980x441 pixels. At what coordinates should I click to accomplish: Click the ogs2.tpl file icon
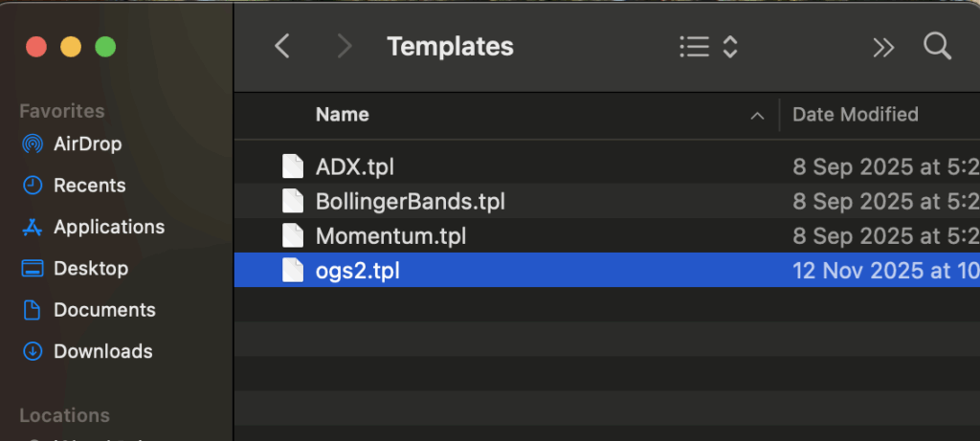(x=293, y=271)
